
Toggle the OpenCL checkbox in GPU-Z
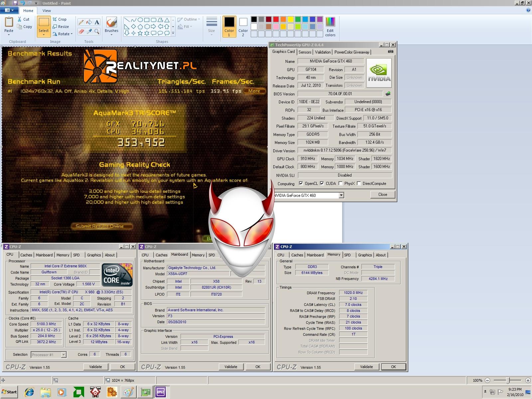[x=301, y=184]
